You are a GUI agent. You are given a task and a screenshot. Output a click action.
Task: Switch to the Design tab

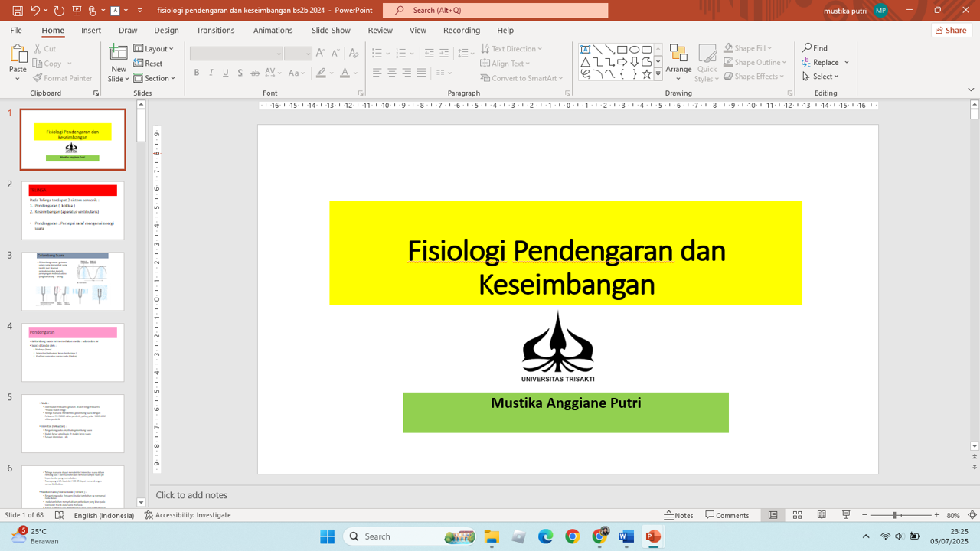(x=166, y=31)
